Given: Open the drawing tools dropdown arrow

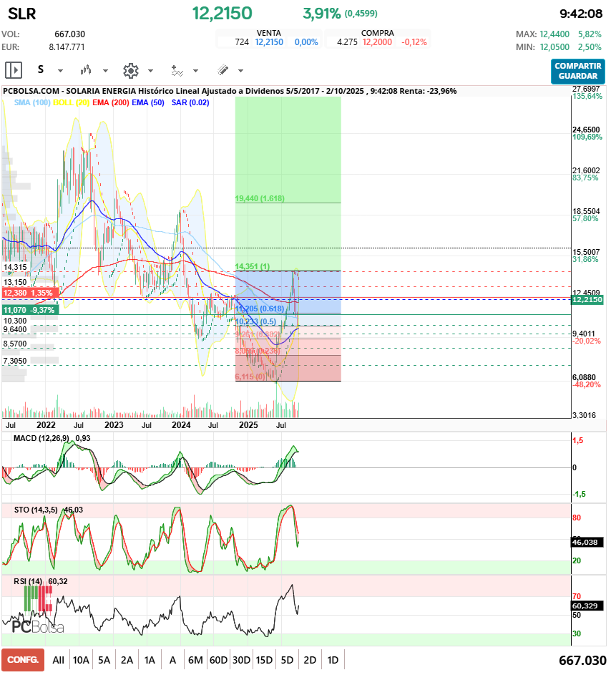Looking at the screenshot, I should [240, 71].
